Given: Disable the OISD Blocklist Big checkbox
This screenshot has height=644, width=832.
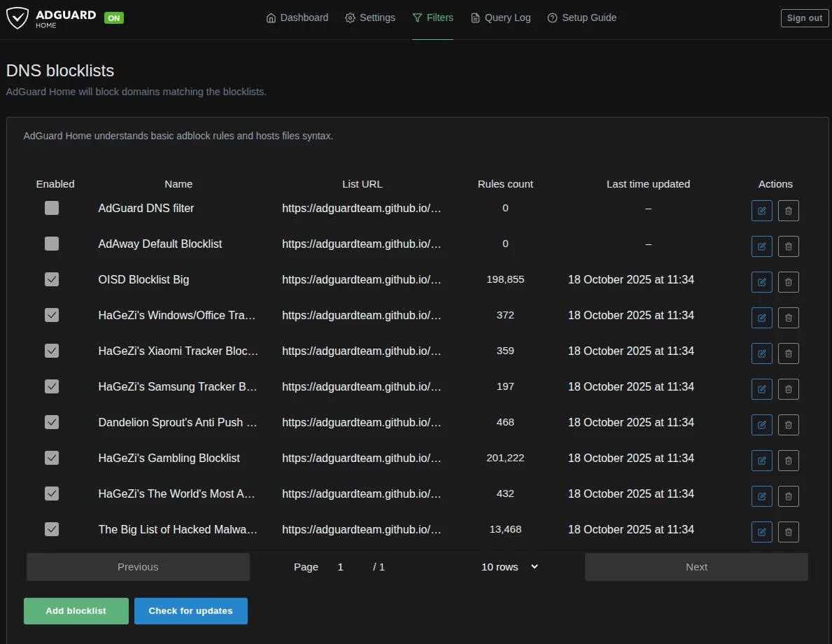Looking at the screenshot, I should [x=52, y=279].
